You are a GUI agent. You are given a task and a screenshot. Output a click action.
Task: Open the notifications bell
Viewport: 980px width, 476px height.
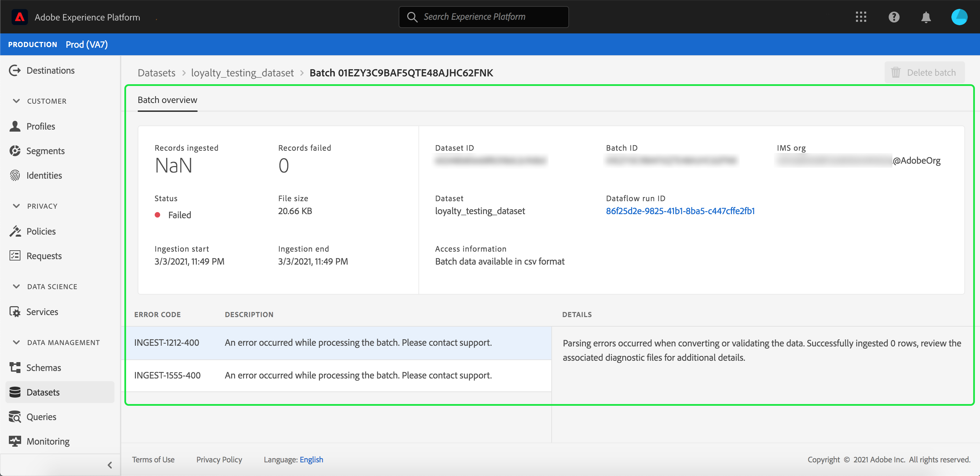[x=926, y=17]
